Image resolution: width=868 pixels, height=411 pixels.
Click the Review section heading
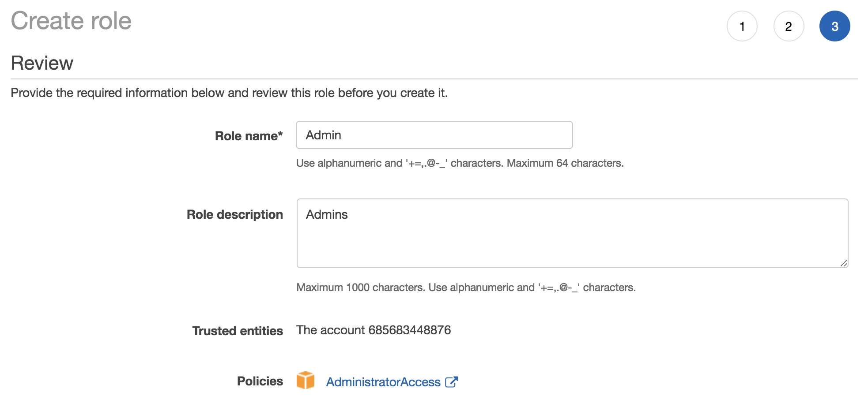(x=42, y=63)
